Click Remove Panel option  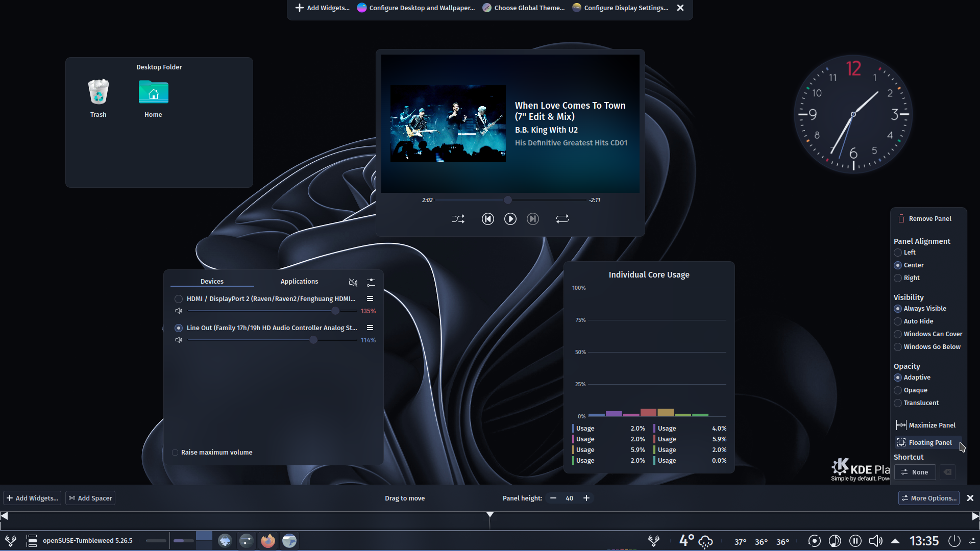[924, 218]
